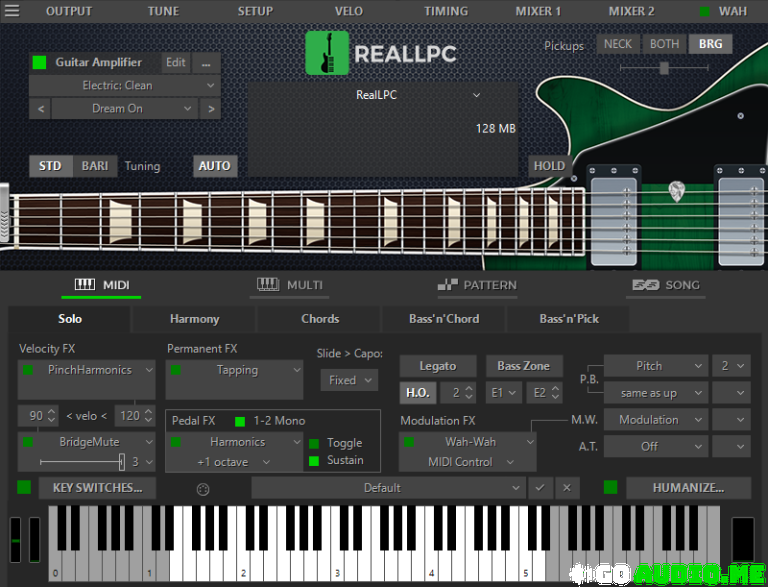Go to previous amp preset arrow
This screenshot has width=768, height=587.
[x=41, y=109]
